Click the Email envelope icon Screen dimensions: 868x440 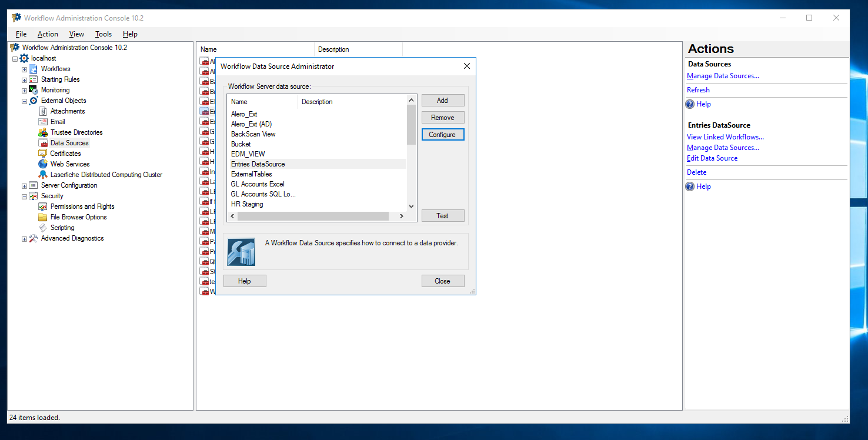[x=43, y=122]
